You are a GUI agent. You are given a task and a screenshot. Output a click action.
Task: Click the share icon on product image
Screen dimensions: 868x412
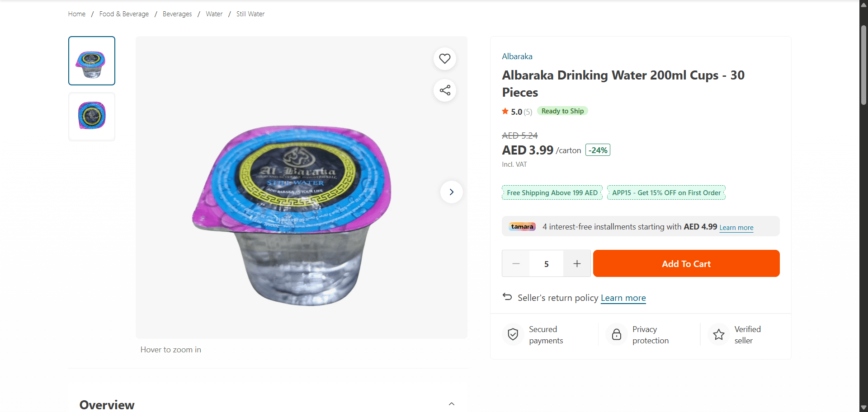(x=445, y=90)
